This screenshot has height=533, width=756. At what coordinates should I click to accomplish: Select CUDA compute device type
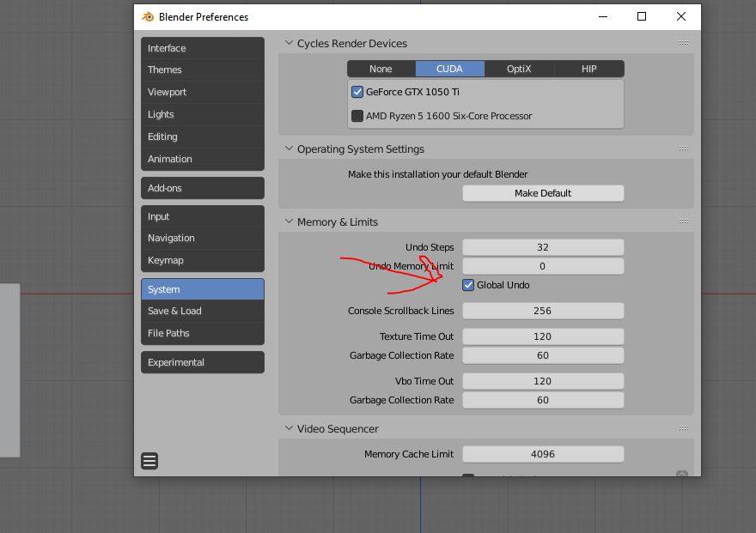click(450, 69)
